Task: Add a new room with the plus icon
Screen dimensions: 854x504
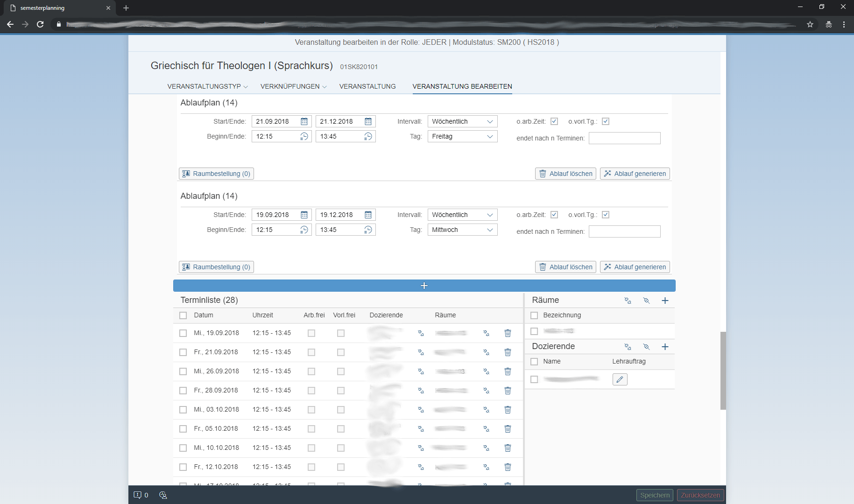Action: 665,300
